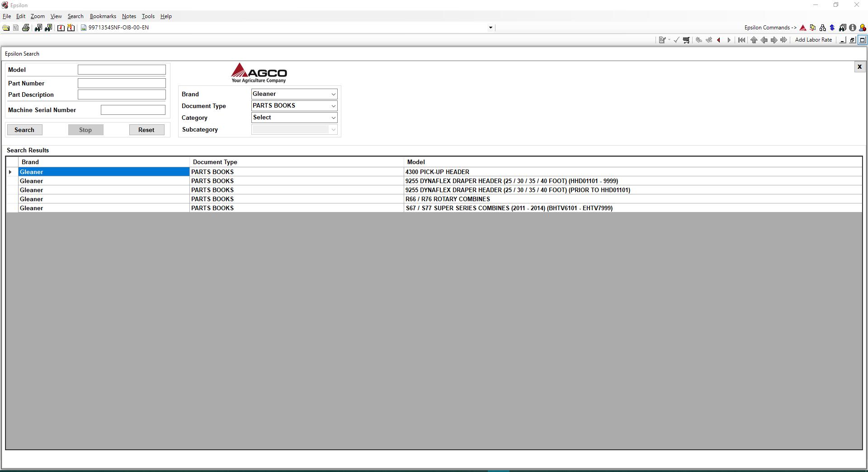Open the folder icon in the toolbar
Image resolution: width=868 pixels, height=472 pixels.
point(6,28)
